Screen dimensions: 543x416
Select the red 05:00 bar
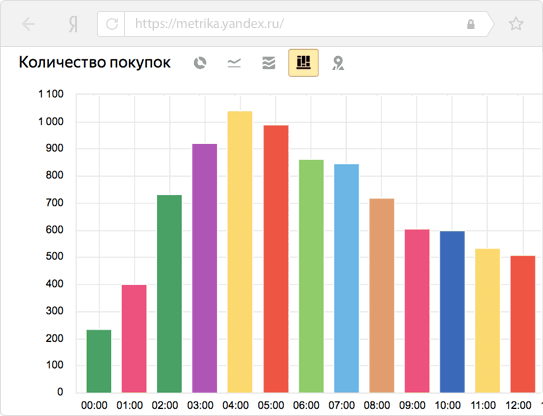click(x=276, y=259)
